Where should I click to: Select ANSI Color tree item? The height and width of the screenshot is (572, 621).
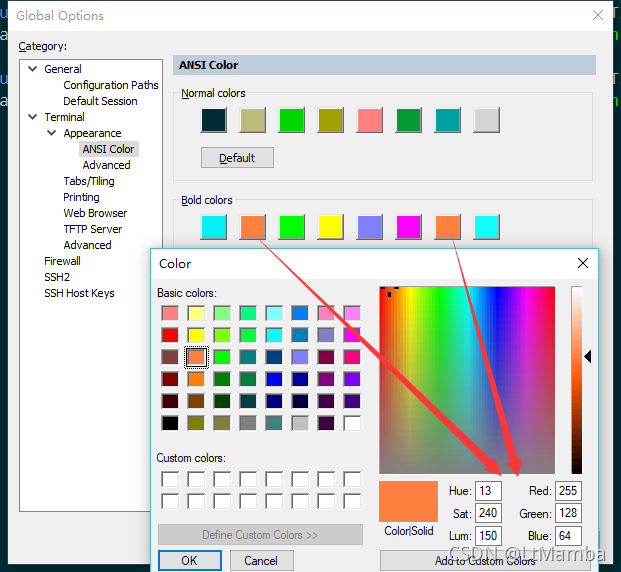tap(109, 149)
